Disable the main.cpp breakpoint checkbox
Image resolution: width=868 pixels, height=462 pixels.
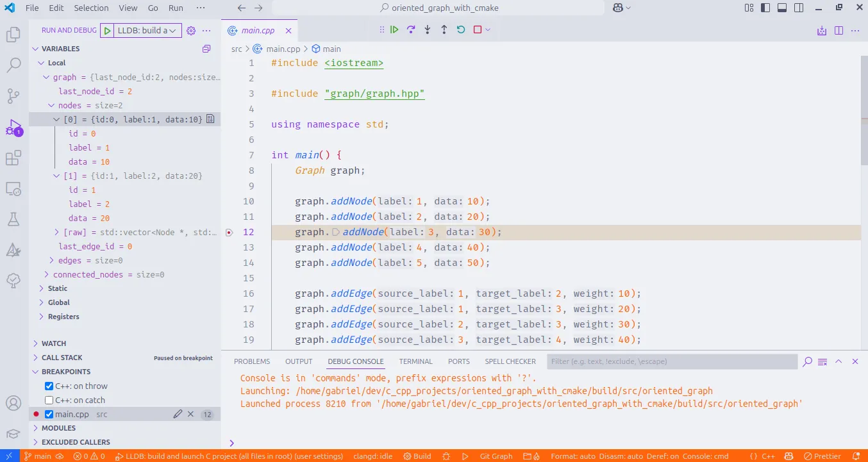point(49,414)
